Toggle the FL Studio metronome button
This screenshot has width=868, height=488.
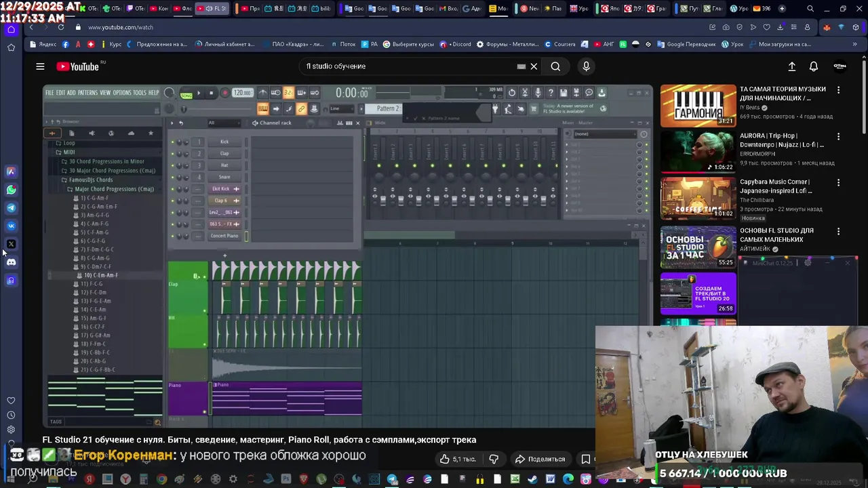[263, 93]
